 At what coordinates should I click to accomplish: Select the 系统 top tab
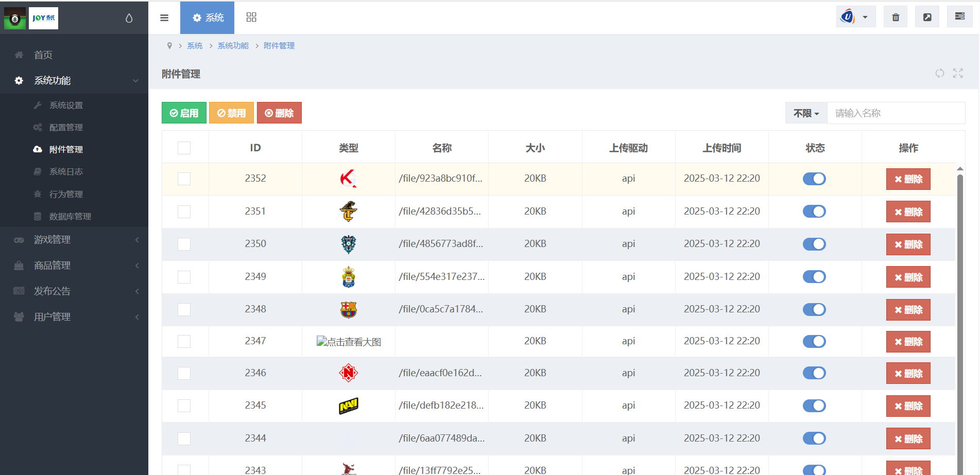tap(208, 17)
